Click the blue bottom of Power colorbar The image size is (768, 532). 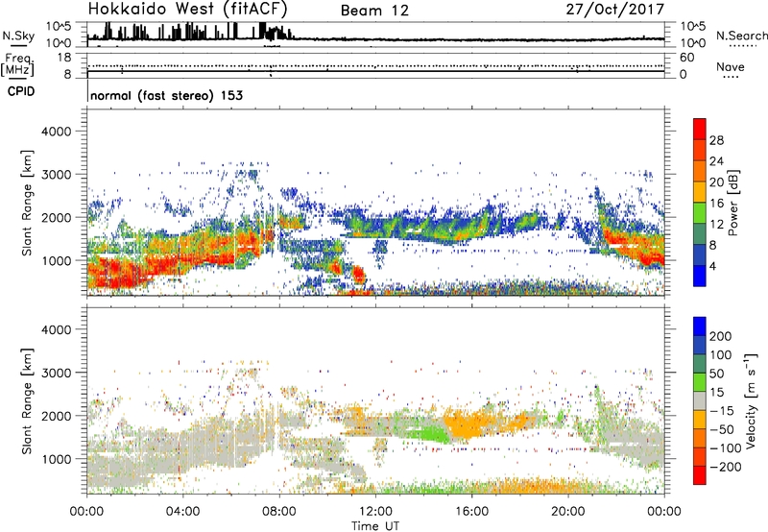700,276
